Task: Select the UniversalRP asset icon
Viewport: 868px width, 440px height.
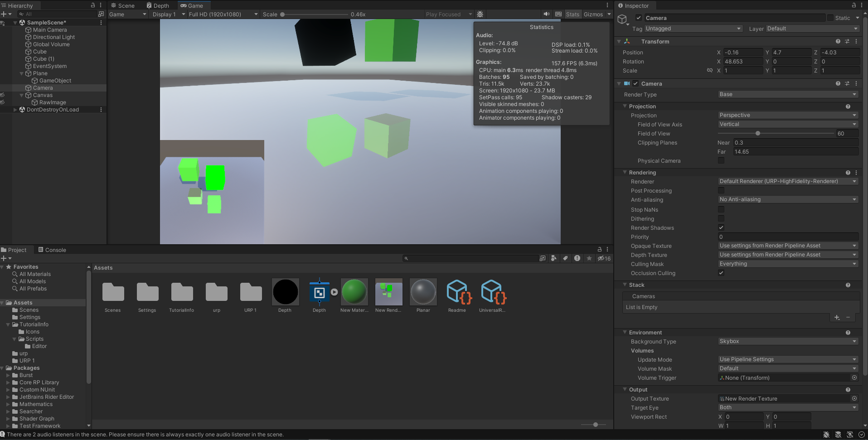Action: [492, 292]
